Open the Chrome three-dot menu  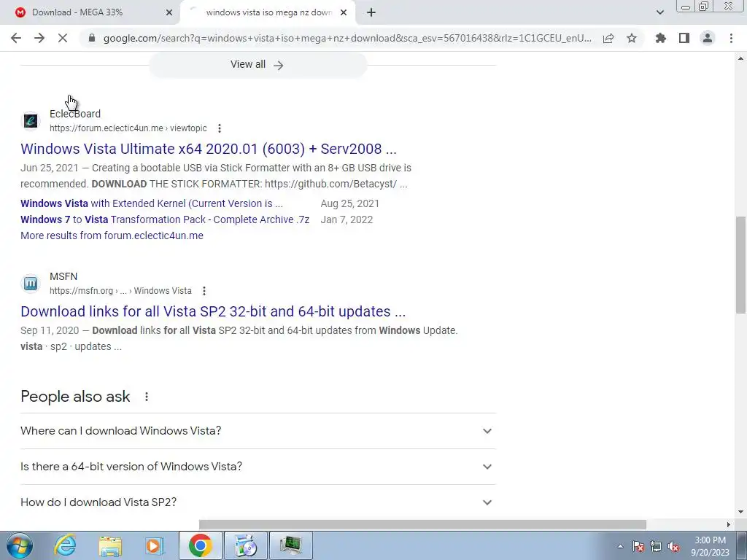point(731,38)
